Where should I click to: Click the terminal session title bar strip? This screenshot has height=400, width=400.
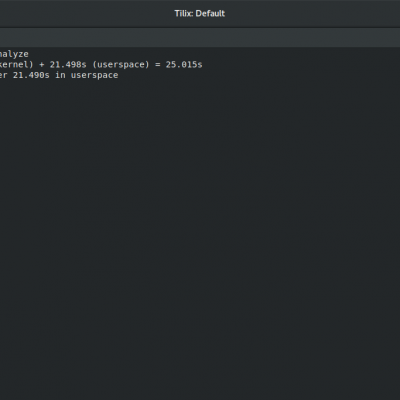pyautogui.click(x=200, y=37)
